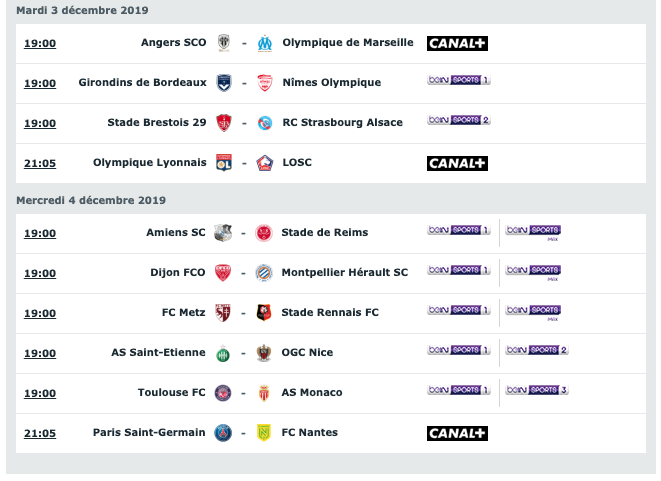This screenshot has width=661, height=481.
Task: Click the Olympique de Marseille logo
Action: [x=265, y=43]
